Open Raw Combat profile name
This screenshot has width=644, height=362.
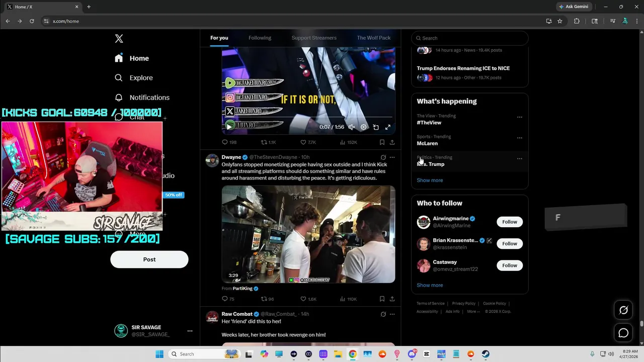(237, 314)
